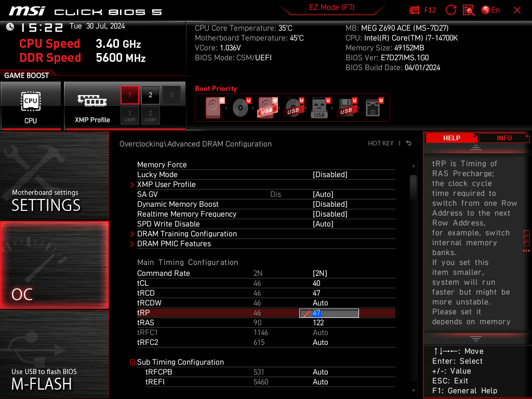This screenshot has width=532, height=399.
Task: Select USB hard disk boot priority icon
Action: [x=268, y=108]
